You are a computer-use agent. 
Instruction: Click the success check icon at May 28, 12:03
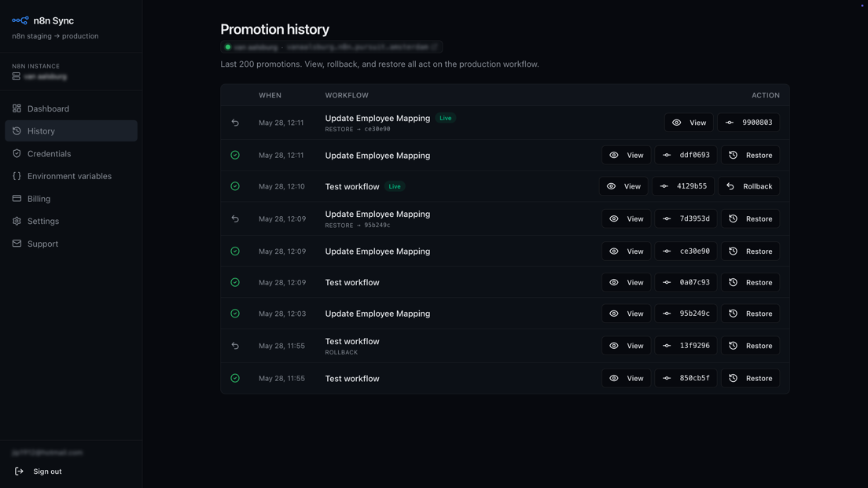pyautogui.click(x=235, y=314)
